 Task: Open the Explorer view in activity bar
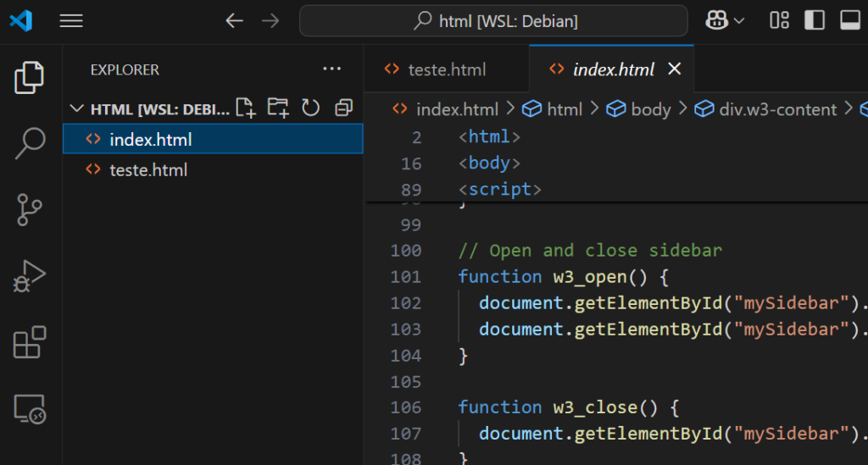(x=30, y=78)
